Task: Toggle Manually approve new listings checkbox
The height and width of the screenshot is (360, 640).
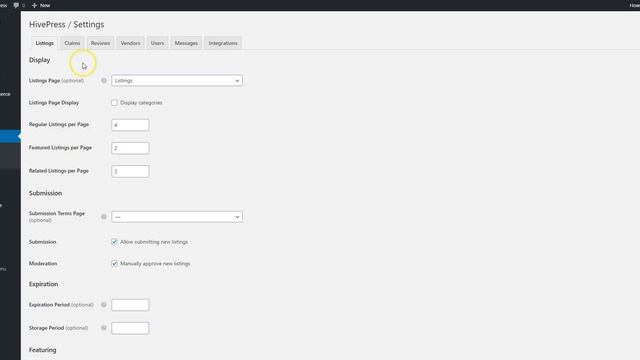Action: click(114, 264)
